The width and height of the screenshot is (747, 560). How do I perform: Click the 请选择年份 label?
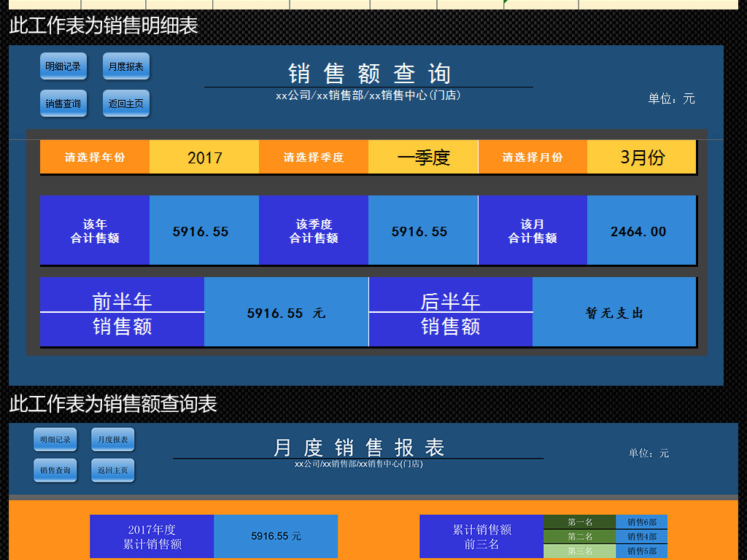coord(95,157)
